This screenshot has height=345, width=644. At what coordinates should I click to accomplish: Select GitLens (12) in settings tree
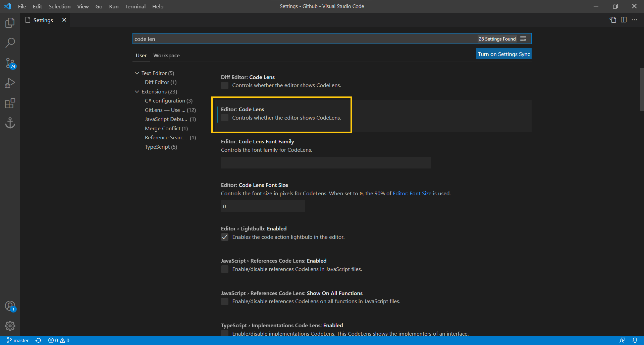tap(170, 110)
